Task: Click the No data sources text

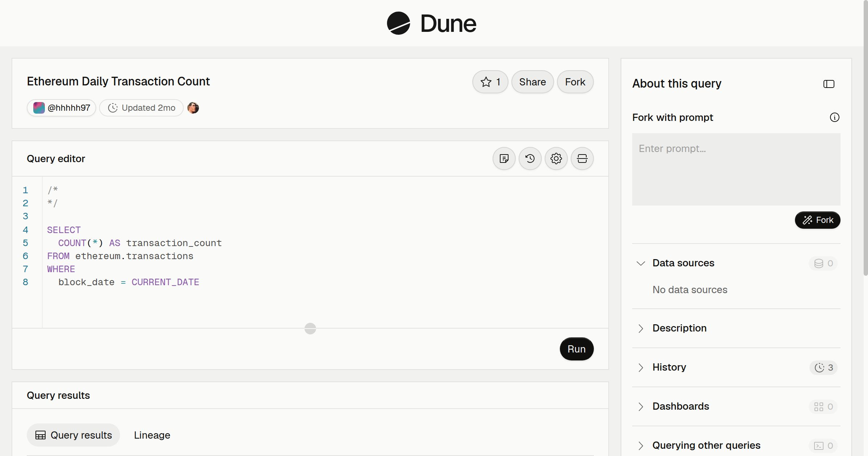Action: [690, 290]
